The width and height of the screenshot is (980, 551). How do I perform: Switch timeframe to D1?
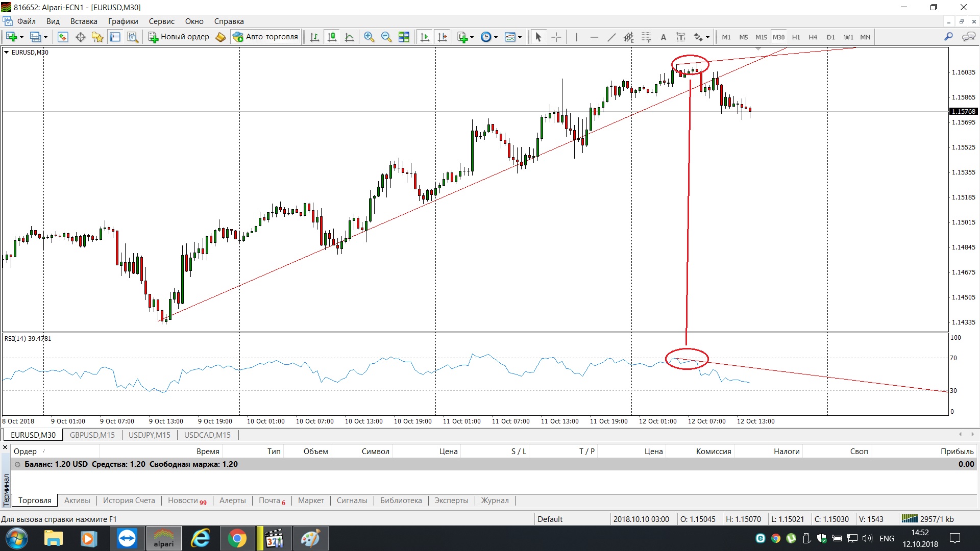click(831, 37)
